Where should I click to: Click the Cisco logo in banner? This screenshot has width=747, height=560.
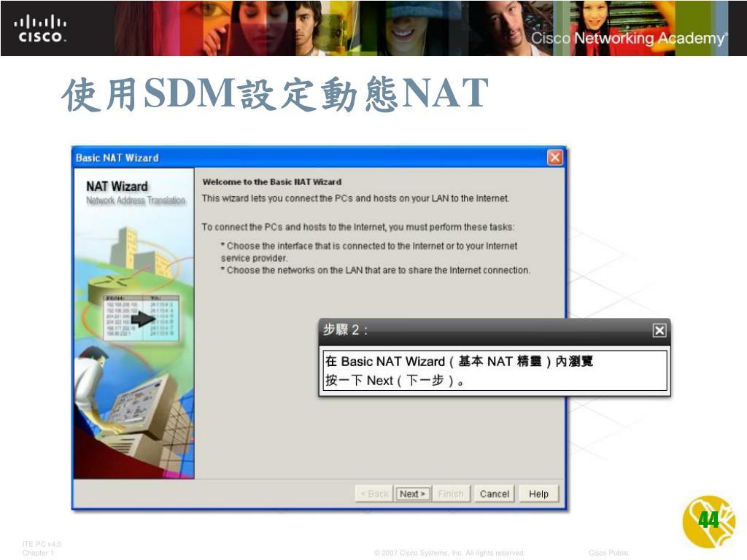click(x=40, y=28)
